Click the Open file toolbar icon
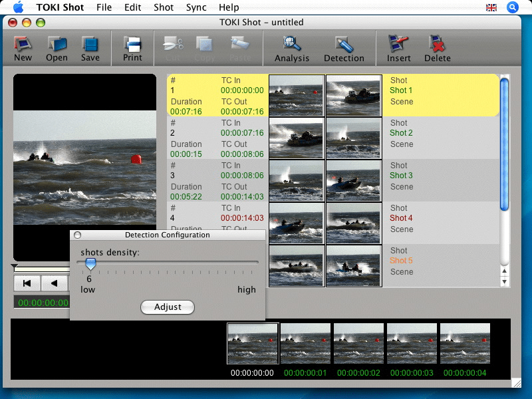Image resolution: width=532 pixels, height=399 pixels. 57,45
